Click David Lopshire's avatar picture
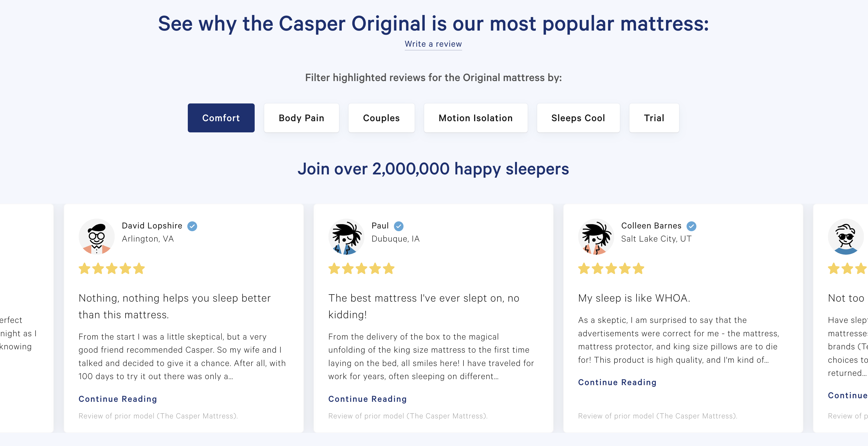This screenshot has width=868, height=446. click(96, 236)
